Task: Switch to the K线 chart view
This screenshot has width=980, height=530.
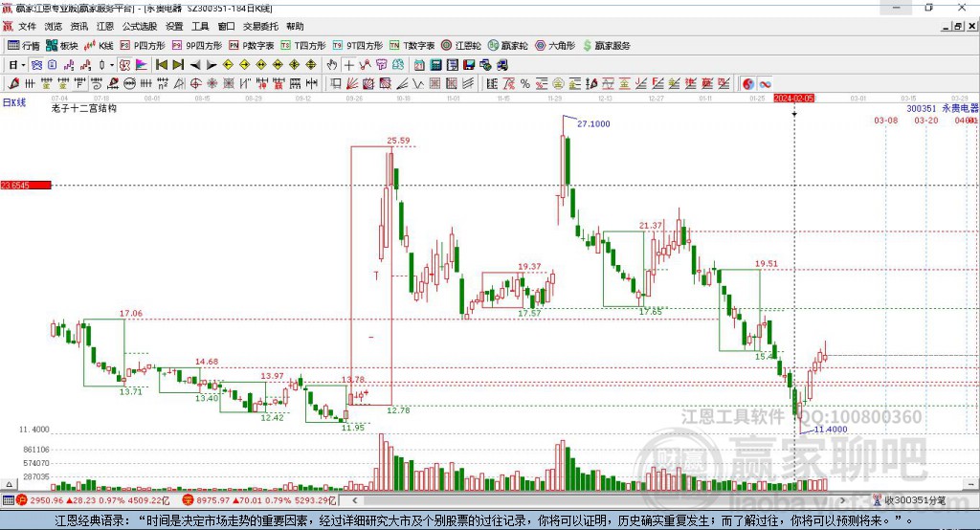Action: [99, 46]
